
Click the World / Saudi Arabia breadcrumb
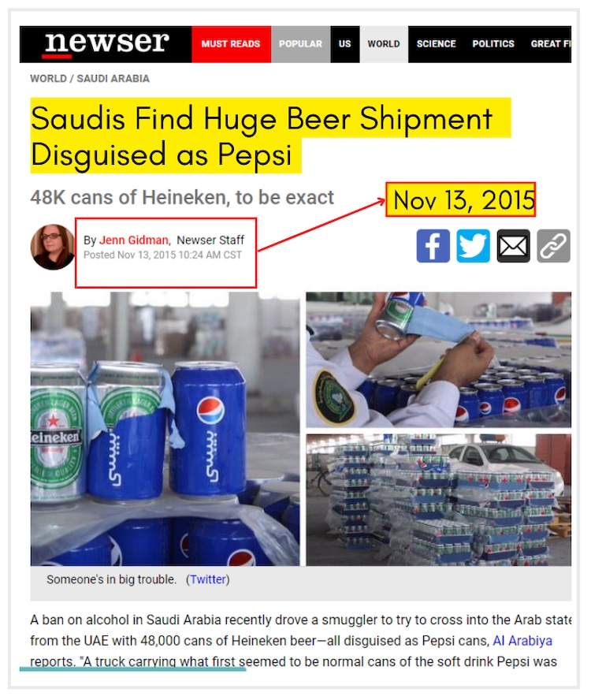click(x=89, y=79)
